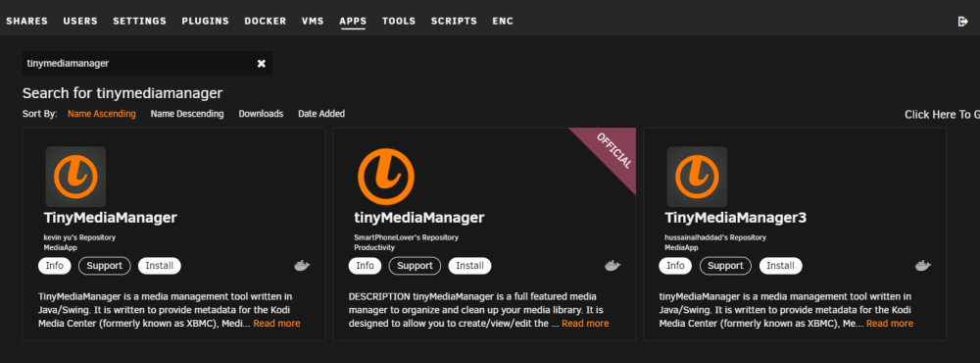Open the DOCKER tab
The width and height of the screenshot is (980, 363).
pos(265,22)
